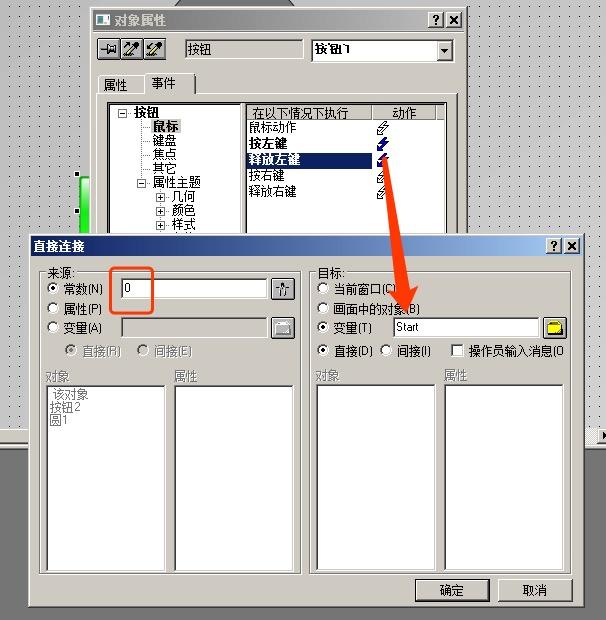606x620 pixels.
Task: Select 按钮2 in the source object list
Action: pos(65,407)
